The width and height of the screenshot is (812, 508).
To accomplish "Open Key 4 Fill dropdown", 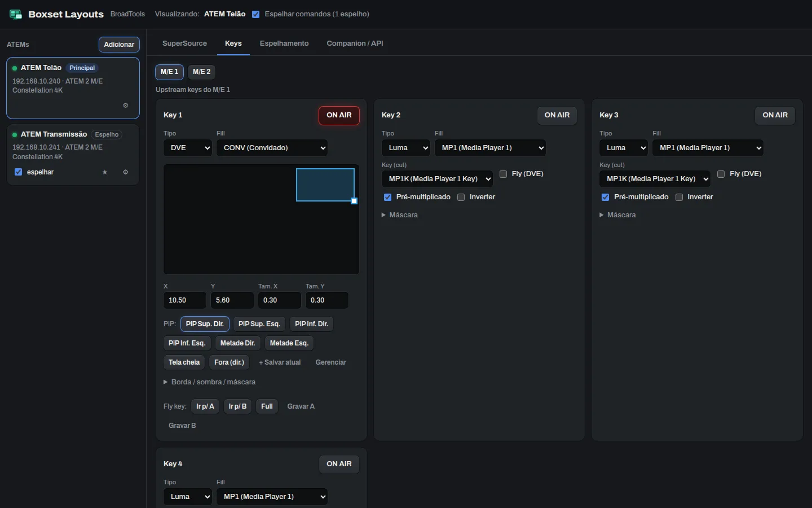I will point(272,497).
